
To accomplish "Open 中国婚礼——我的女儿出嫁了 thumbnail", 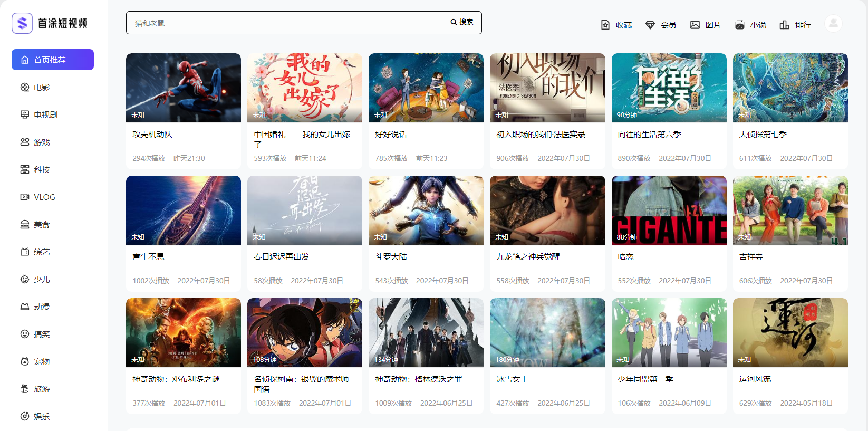I will click(x=305, y=88).
